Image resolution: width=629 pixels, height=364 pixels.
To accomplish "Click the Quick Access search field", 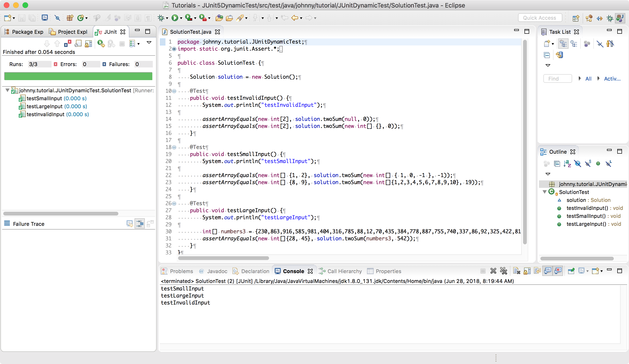I will (540, 18).
